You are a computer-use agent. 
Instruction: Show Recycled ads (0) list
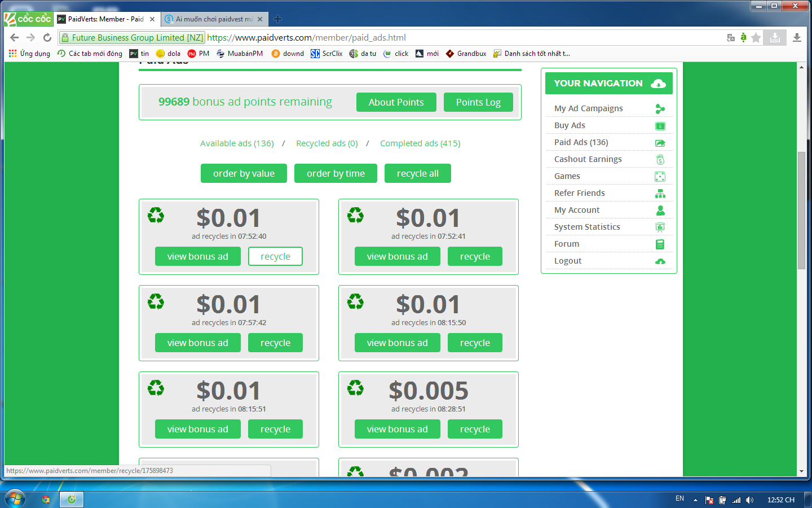(327, 143)
